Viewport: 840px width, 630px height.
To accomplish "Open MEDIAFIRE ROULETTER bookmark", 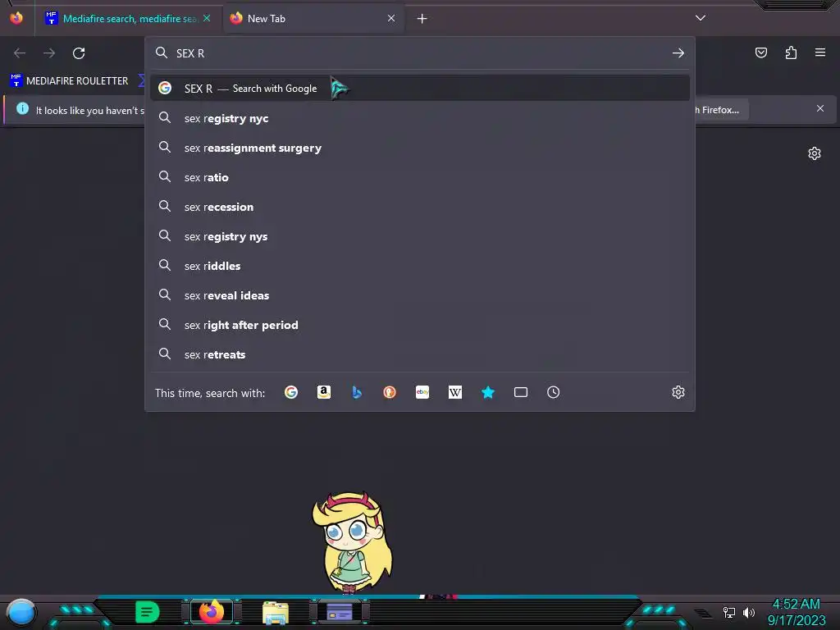I will 70,81.
